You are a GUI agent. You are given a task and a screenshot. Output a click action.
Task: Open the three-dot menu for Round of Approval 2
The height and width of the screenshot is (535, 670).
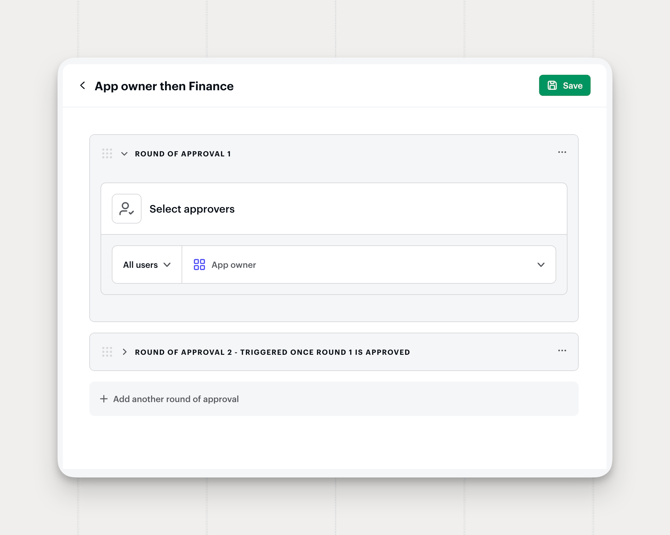click(x=562, y=350)
